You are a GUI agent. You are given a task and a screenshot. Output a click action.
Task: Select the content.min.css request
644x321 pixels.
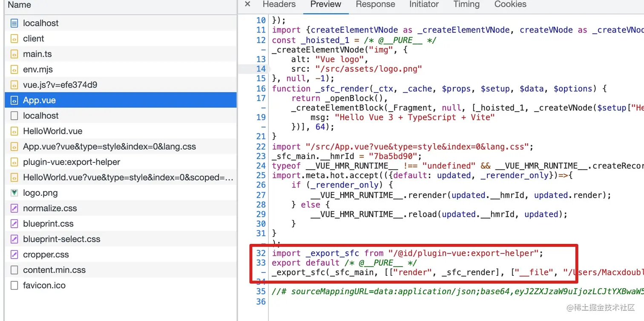(121, 270)
